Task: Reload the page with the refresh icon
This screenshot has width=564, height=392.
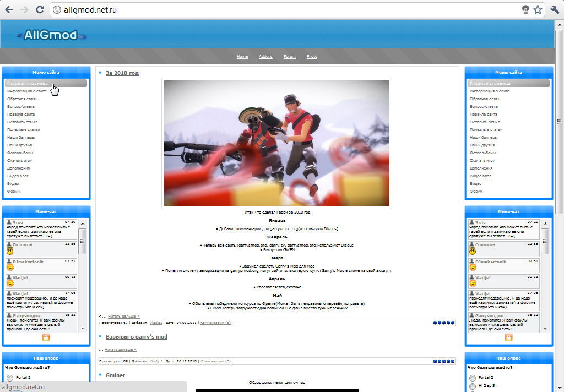Action: point(40,10)
